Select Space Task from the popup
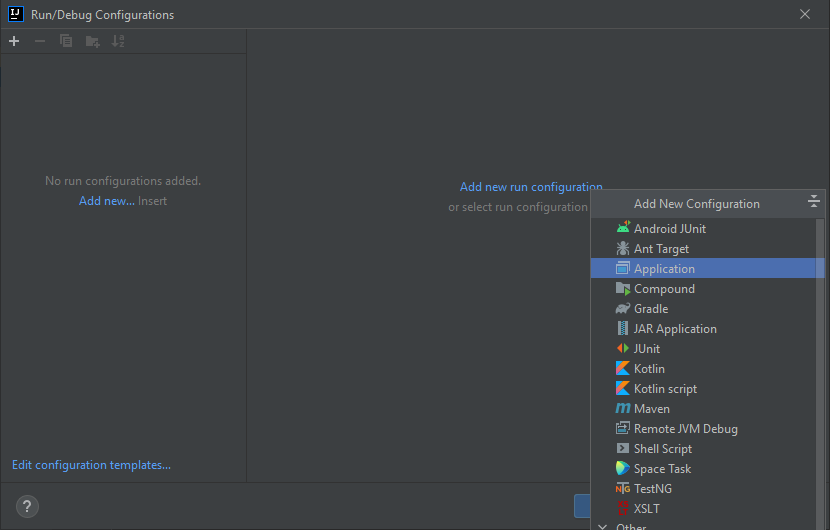Image resolution: width=830 pixels, height=530 pixels. tap(703, 469)
